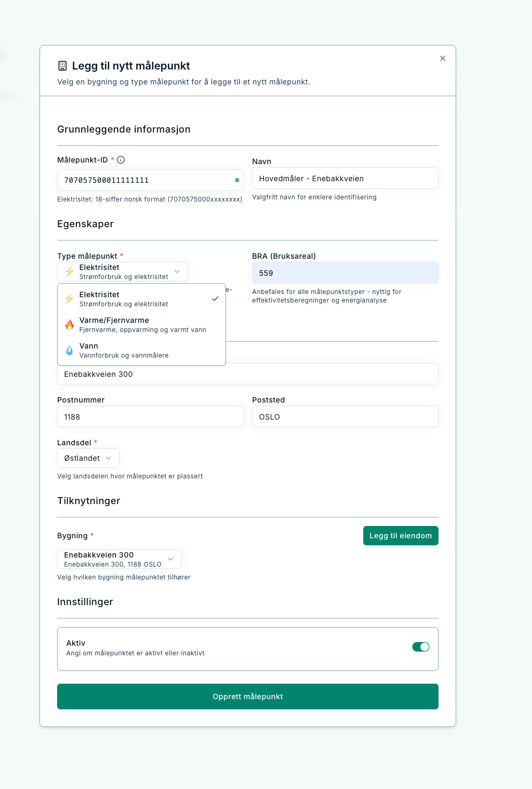
Task: Toggle the Aktiv switch off
Action: [x=420, y=647]
